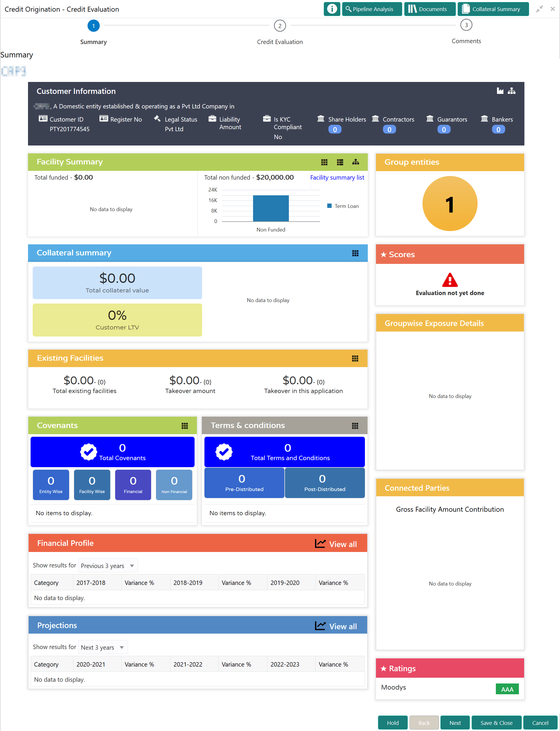Open the Facility summary list link
Screen dimensions: 560x731
tap(337, 178)
